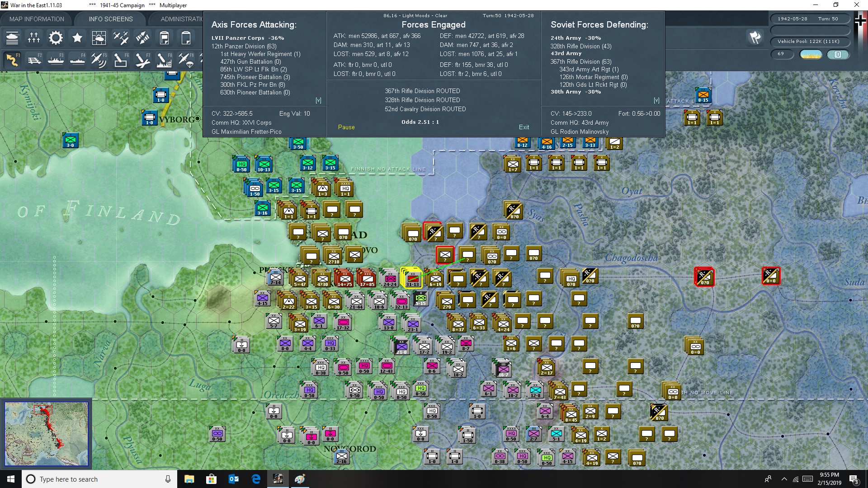Open Windows Start menu
Image resolution: width=868 pixels, height=488 pixels.
[11, 479]
